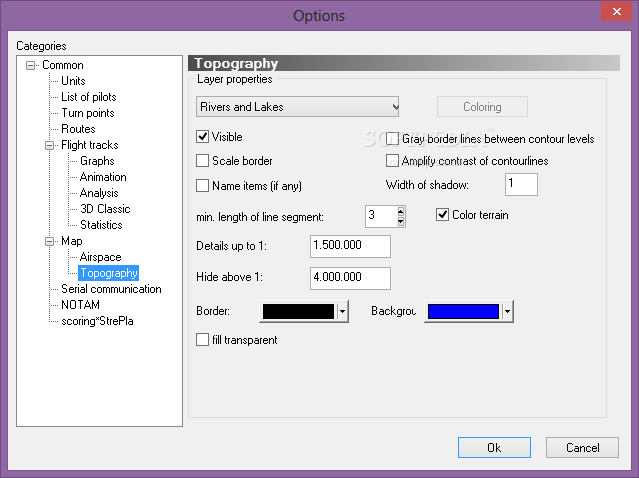Open scoring*StrePla category
The height and width of the screenshot is (478, 639).
click(x=97, y=321)
